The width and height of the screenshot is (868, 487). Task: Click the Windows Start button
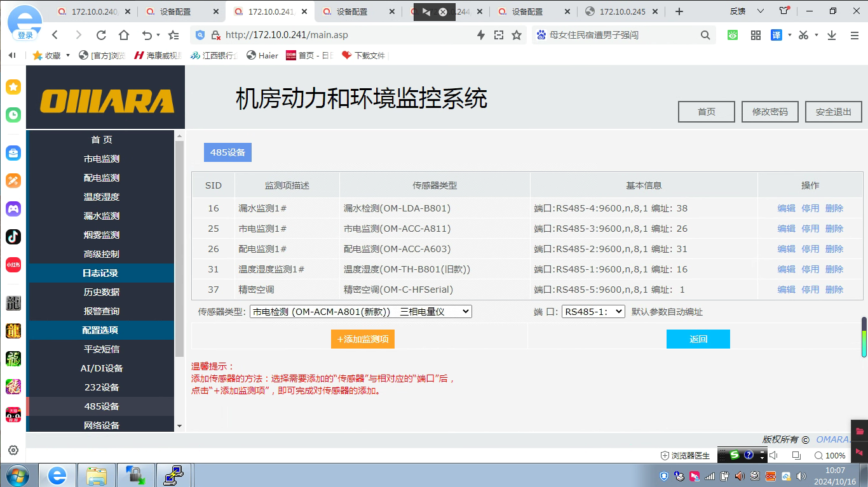(17, 475)
